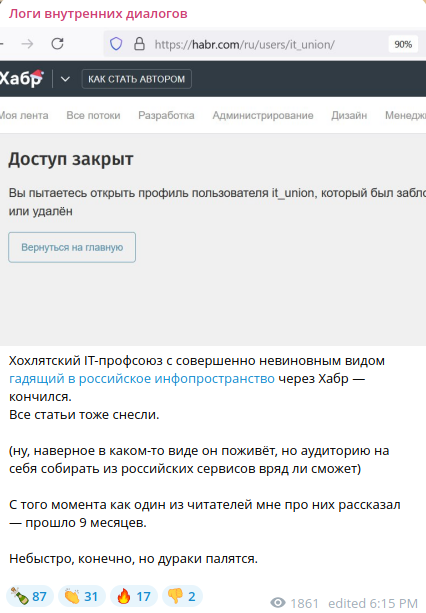This screenshot has width=426, height=613.
Task: Click the browser forward arrow
Action: (x=27, y=44)
